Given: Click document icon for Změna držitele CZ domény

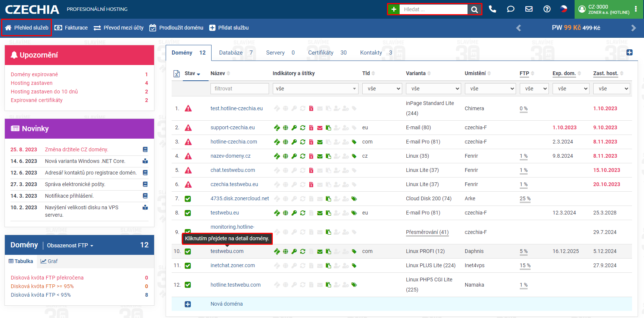Looking at the screenshot, I should pos(145,149).
